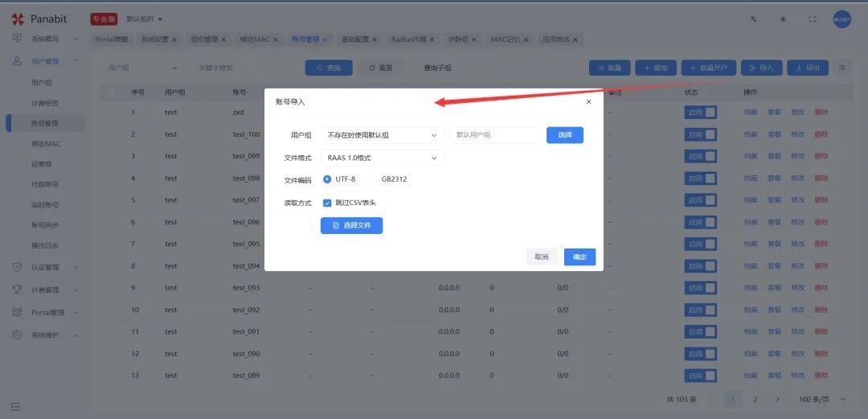This screenshot has width=868, height=419.
Task: Open 绑定MAC in the sidebar
Action: click(46, 143)
